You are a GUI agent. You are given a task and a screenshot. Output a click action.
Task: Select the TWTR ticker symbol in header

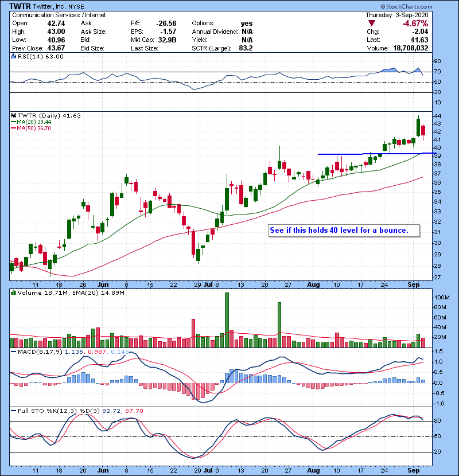20,6
